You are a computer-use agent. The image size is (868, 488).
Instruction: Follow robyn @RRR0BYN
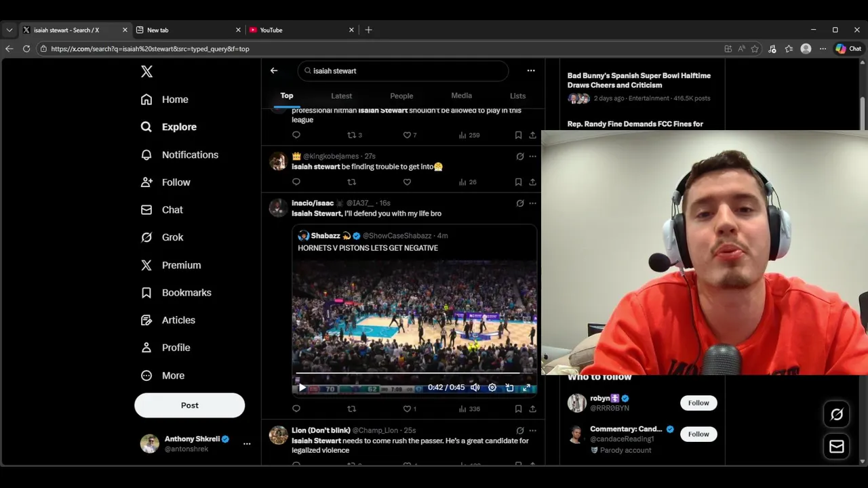coord(698,403)
